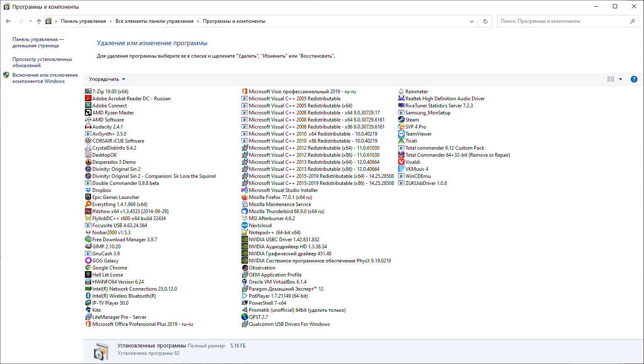Open the recent locations chevron
Viewport: 644px width, 364px height.
[x=30, y=21]
